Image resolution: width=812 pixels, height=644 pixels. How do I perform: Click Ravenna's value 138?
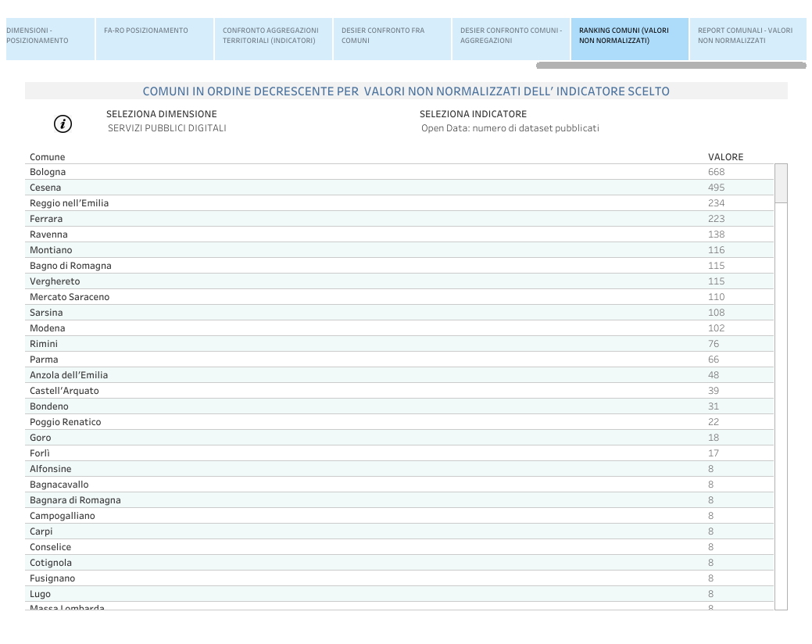pyautogui.click(x=716, y=234)
